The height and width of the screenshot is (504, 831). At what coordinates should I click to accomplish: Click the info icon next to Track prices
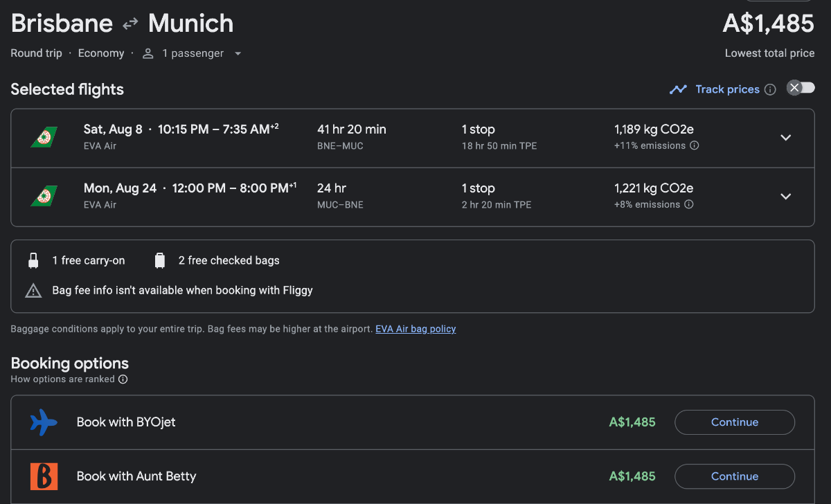[x=770, y=89]
